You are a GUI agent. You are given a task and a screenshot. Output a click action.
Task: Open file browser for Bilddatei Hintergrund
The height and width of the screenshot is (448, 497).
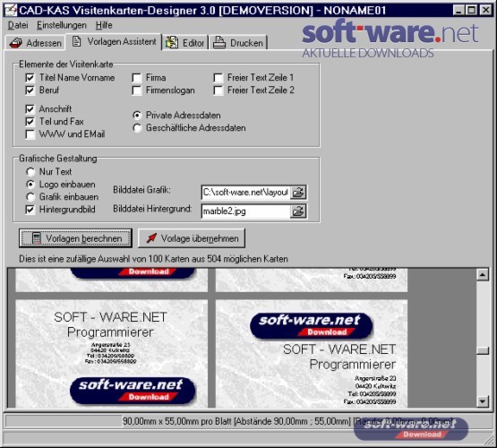(298, 211)
